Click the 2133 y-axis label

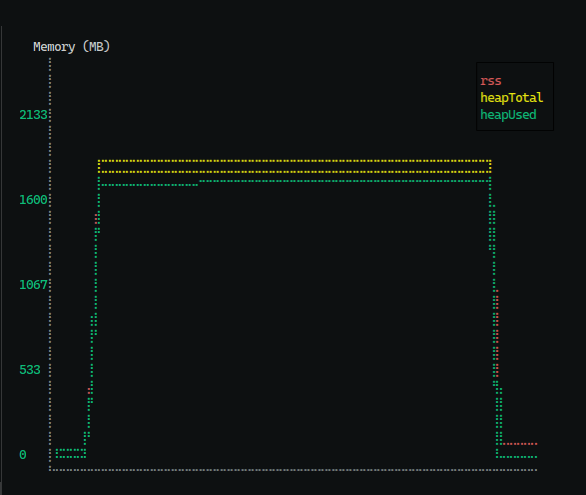point(33,115)
